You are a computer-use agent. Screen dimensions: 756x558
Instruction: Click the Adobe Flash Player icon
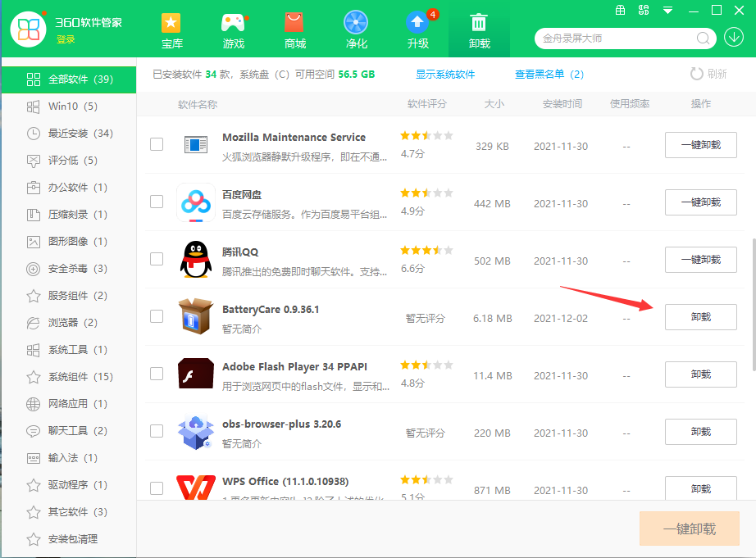coord(196,374)
